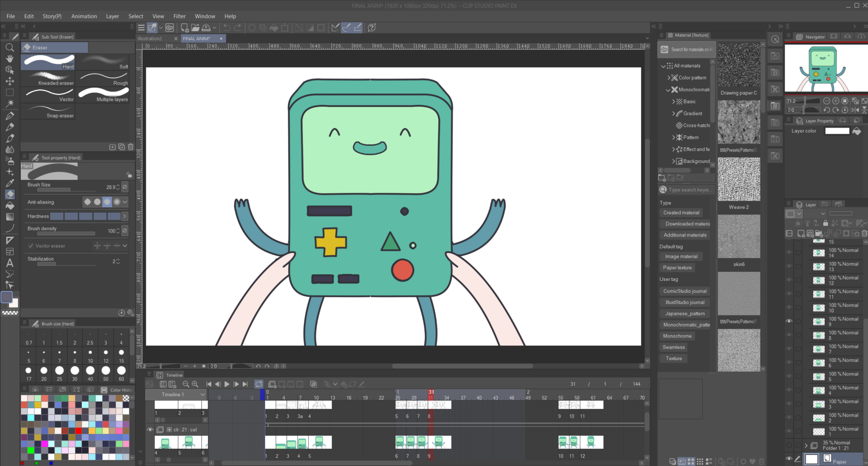Play the animation in the Timeline

tap(227, 384)
